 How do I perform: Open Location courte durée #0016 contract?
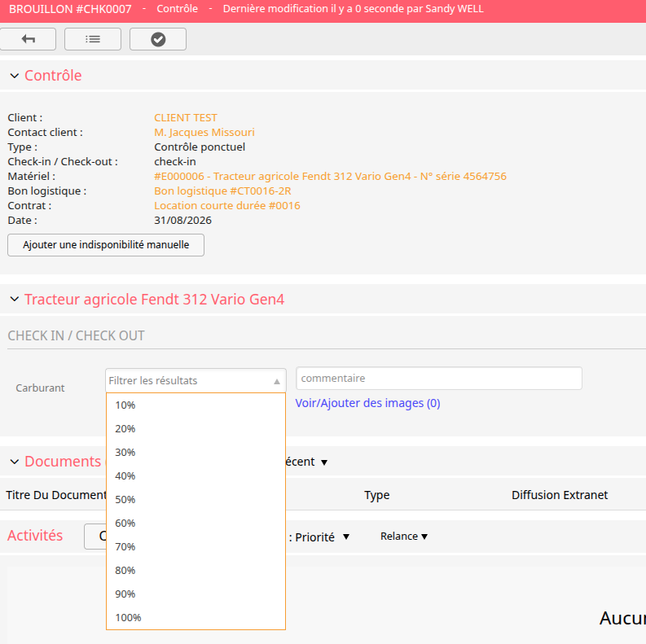click(x=227, y=205)
